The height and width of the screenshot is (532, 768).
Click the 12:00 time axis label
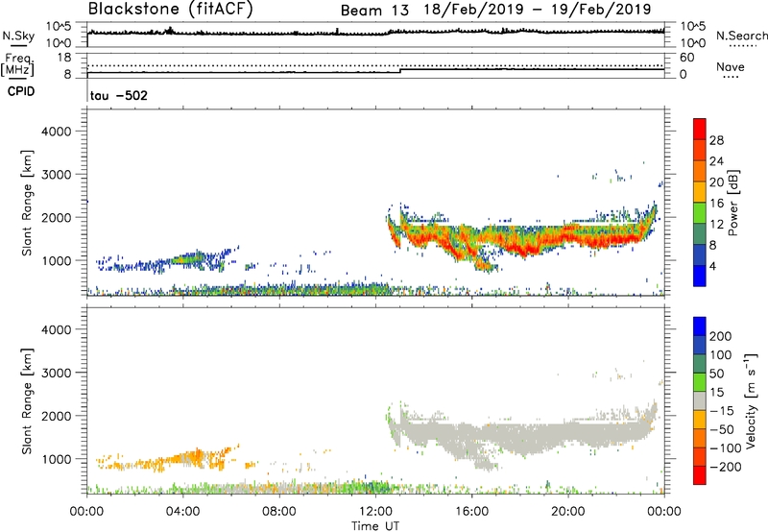(x=375, y=512)
